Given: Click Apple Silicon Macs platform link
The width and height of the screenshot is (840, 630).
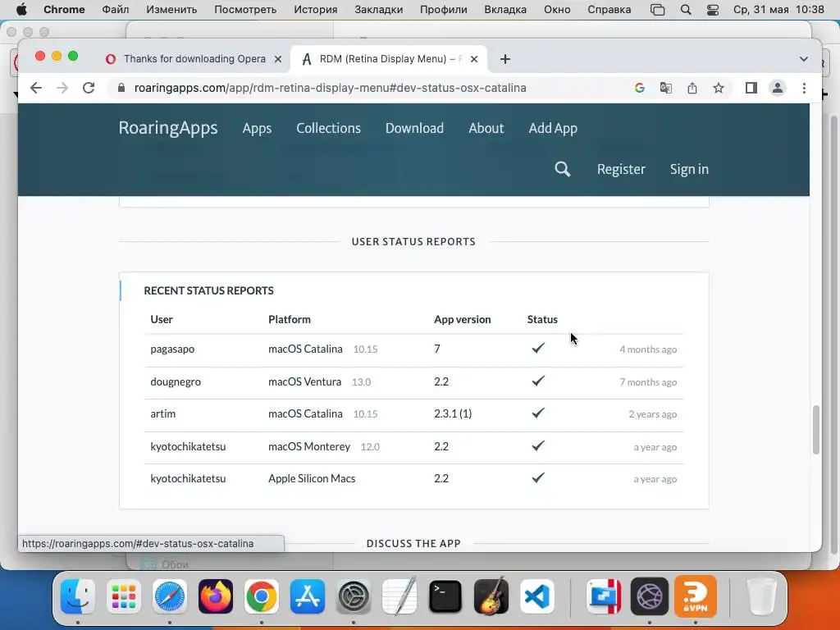Looking at the screenshot, I should click(x=312, y=479).
